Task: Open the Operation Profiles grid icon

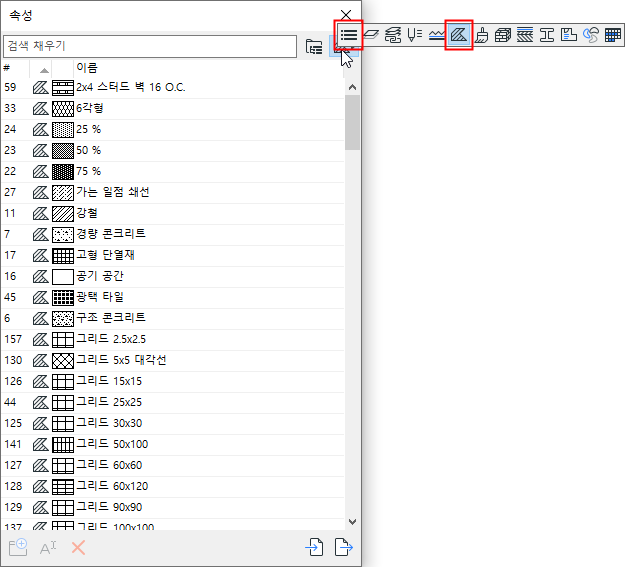Action: 613,35
